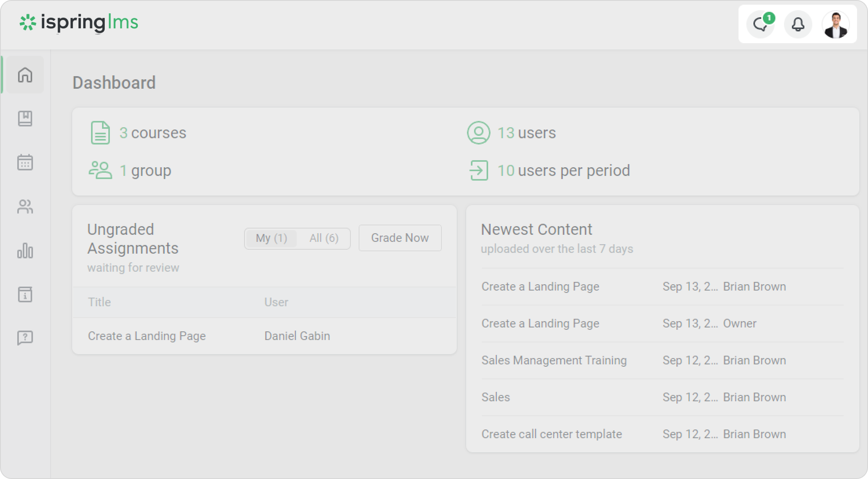868x479 pixels.
Task: Open the notifications bell
Action: click(798, 24)
